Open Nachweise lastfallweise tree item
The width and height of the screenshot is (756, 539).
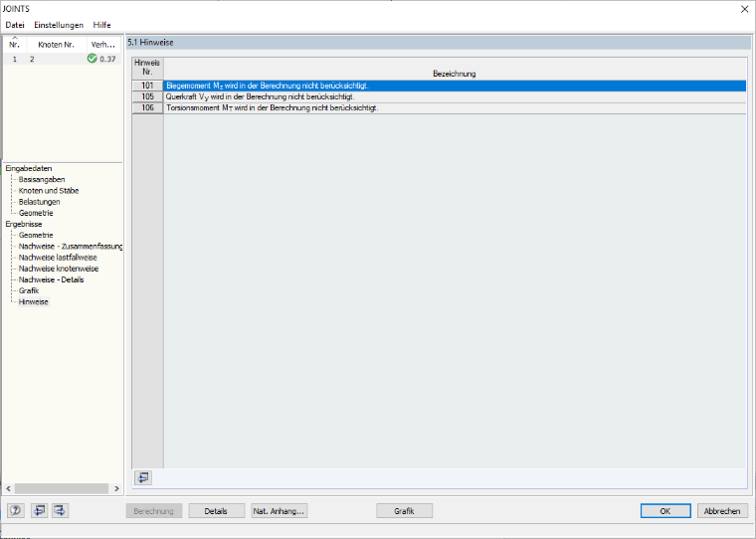point(58,258)
